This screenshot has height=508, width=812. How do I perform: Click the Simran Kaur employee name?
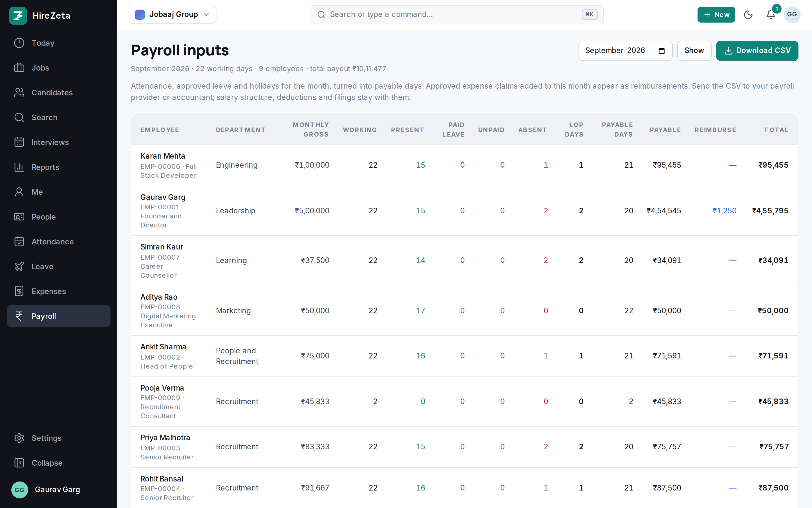click(x=162, y=247)
